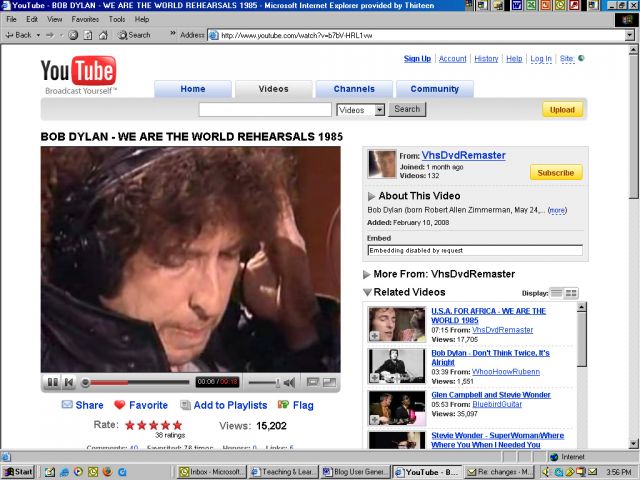Open the Log In link

[x=541, y=59]
